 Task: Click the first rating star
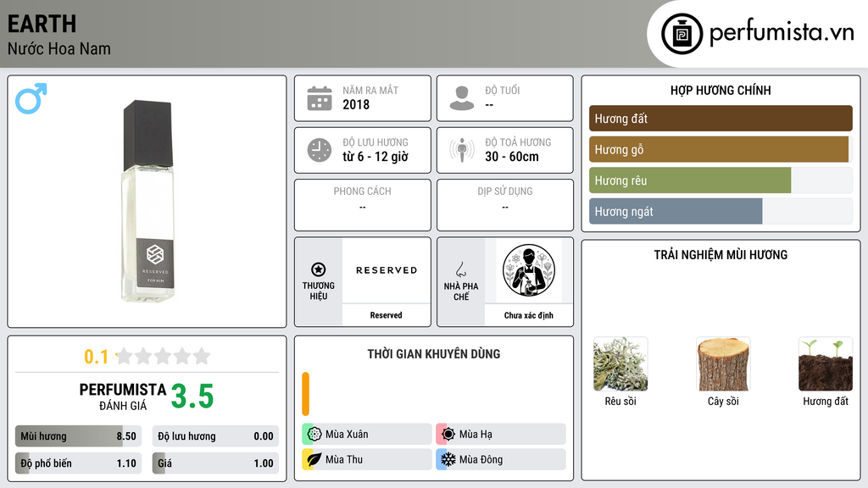coord(124,356)
